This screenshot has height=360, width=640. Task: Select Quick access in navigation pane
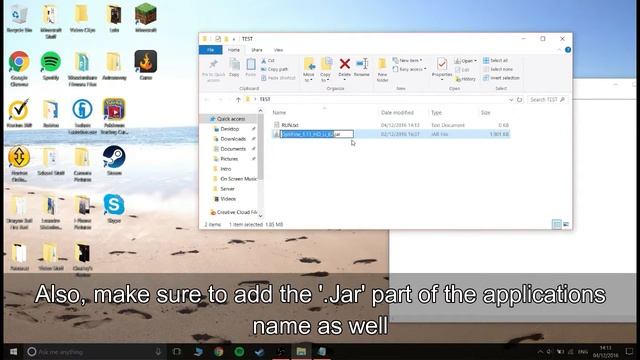click(x=231, y=119)
